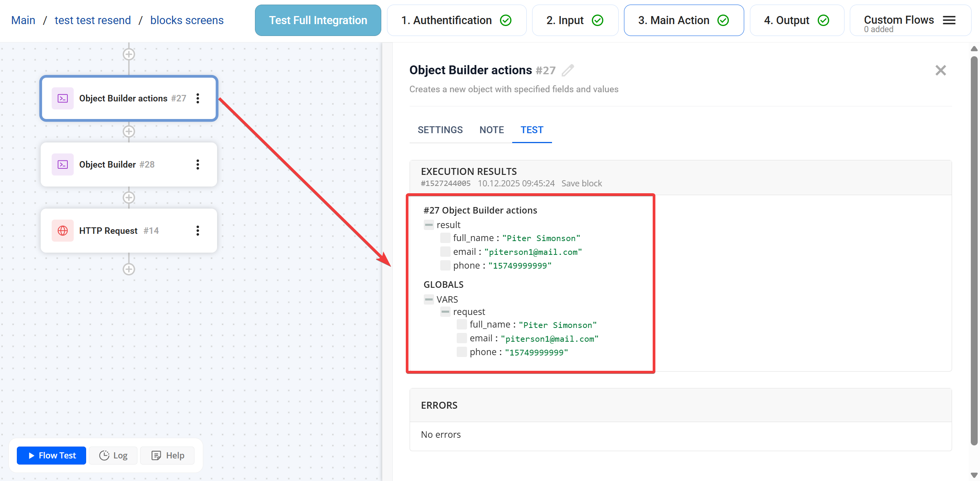Open the blocks screens breadcrumb link
The image size is (980, 481).
pyautogui.click(x=187, y=20)
